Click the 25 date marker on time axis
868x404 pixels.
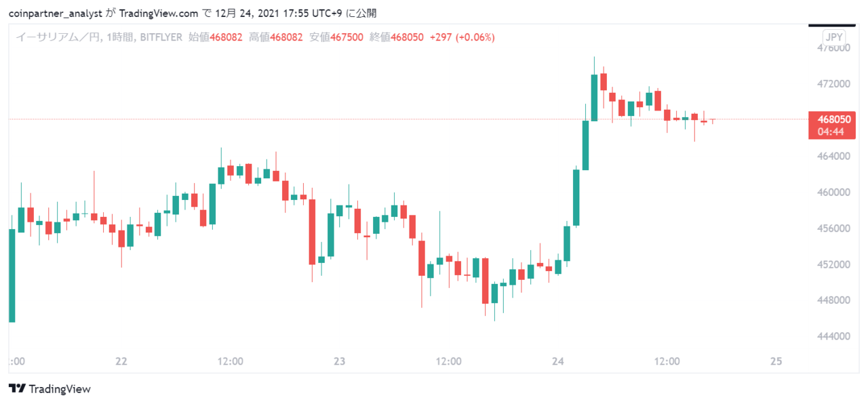[x=776, y=361]
